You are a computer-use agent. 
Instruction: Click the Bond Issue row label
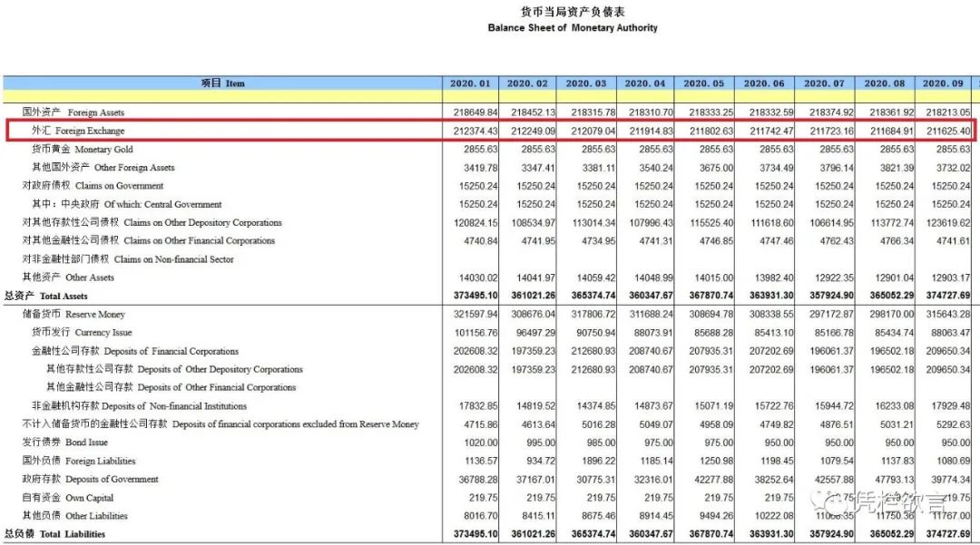click(63, 443)
